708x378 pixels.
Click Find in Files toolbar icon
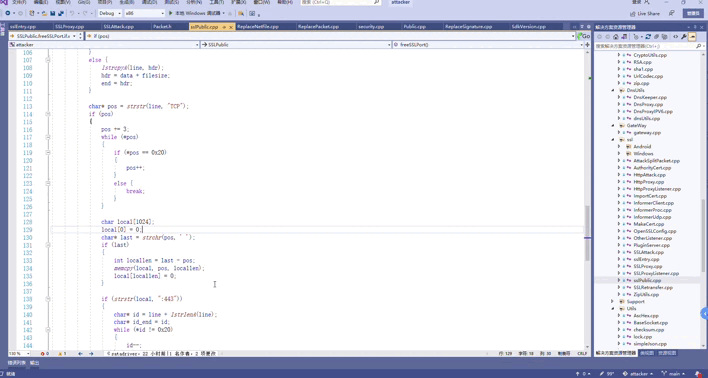click(x=241, y=13)
